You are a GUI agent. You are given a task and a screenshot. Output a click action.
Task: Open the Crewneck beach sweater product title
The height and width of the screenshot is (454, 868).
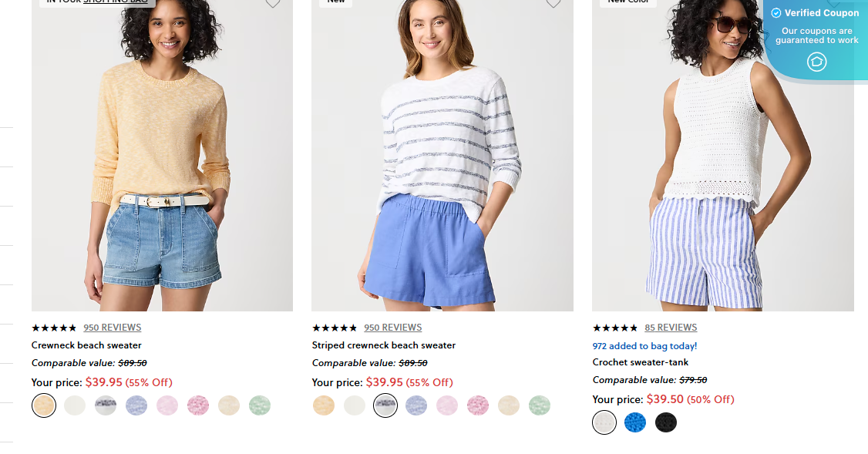[x=86, y=345]
